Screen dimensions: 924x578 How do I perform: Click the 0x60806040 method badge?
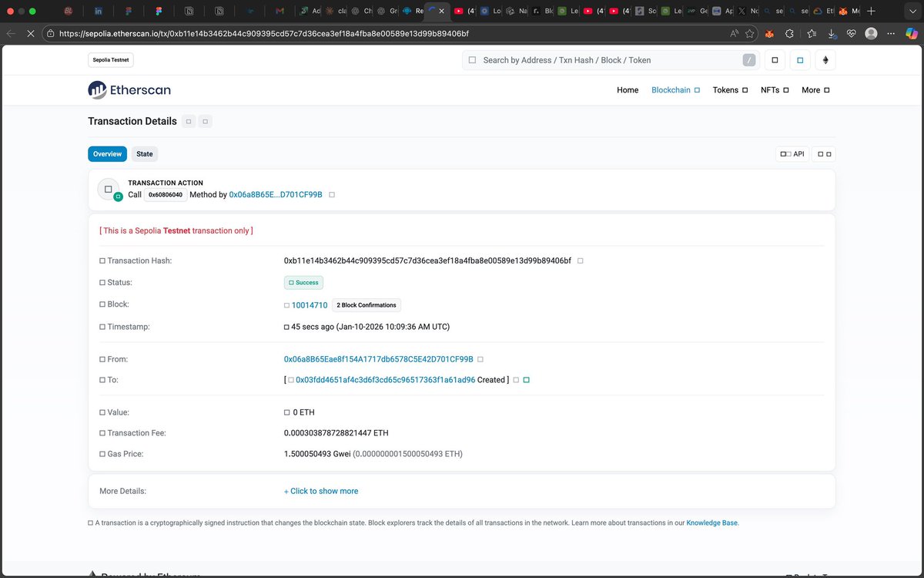click(x=166, y=195)
